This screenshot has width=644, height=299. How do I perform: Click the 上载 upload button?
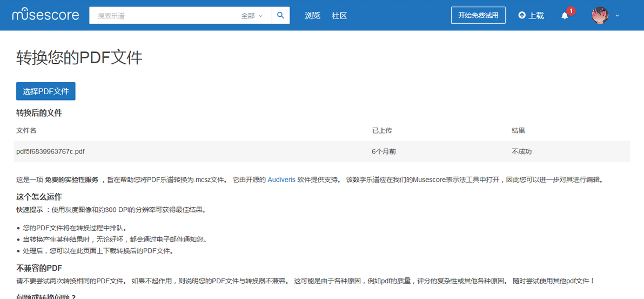click(531, 16)
